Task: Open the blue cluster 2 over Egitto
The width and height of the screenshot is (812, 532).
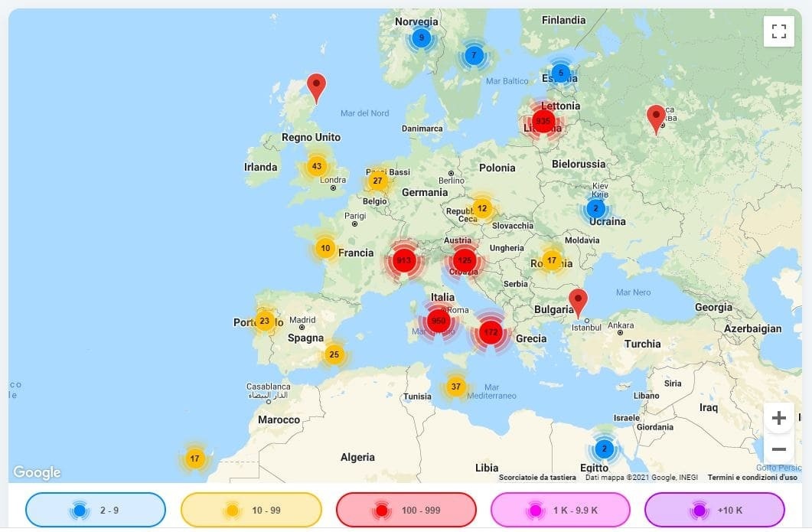Action: (604, 449)
